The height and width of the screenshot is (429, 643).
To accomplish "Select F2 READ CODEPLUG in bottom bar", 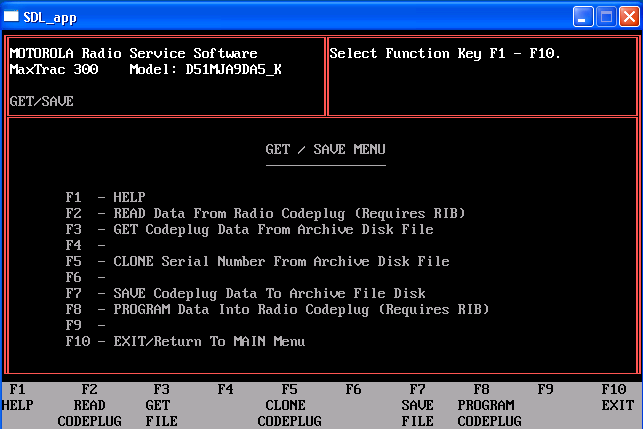I will (89, 405).
